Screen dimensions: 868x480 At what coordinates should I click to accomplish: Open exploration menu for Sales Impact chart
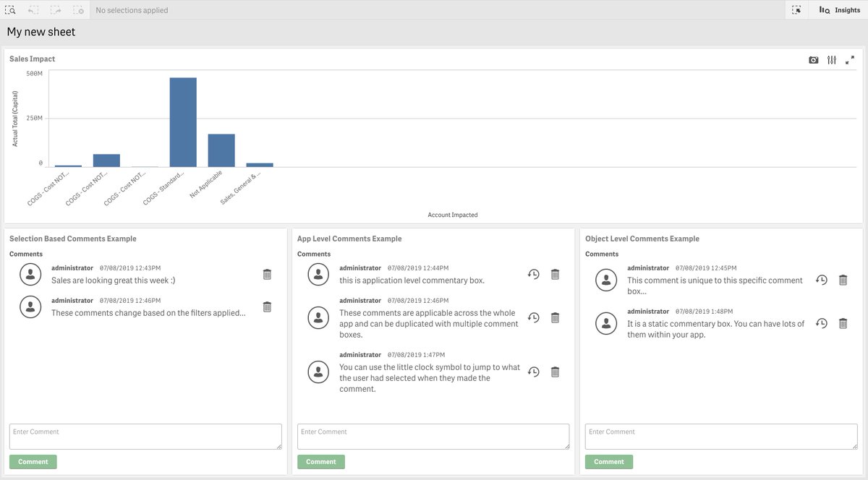pos(832,60)
